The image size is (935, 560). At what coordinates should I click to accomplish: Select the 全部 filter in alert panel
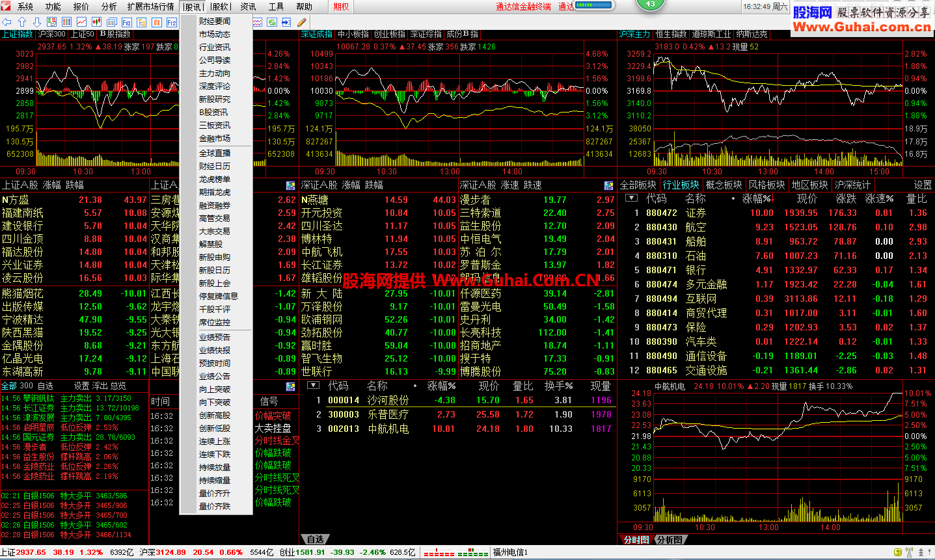click(9, 386)
